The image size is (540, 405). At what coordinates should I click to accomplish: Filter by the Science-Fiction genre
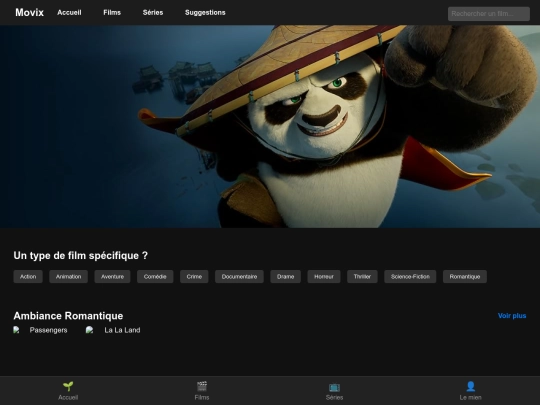[410, 277]
